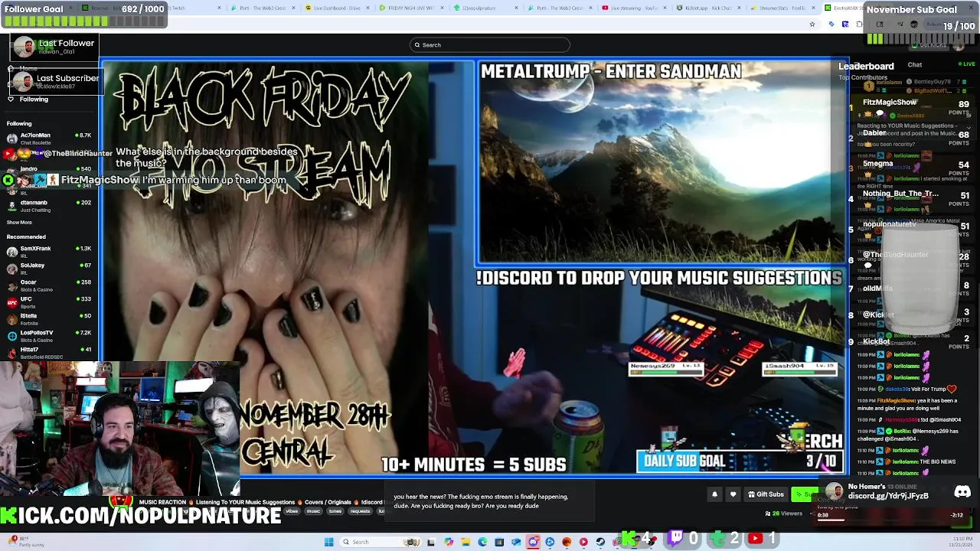The image size is (980, 551).
Task: Click the discord.gg invite link text
Action: click(888, 496)
